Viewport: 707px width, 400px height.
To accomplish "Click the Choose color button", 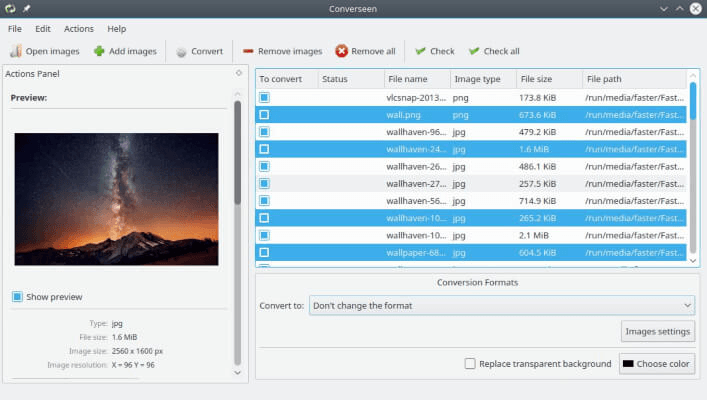I will [656, 364].
